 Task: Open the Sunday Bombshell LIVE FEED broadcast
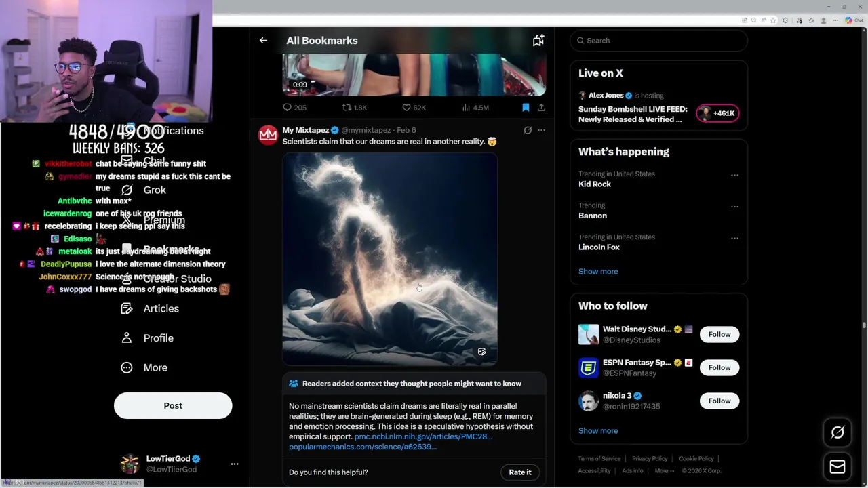click(632, 114)
